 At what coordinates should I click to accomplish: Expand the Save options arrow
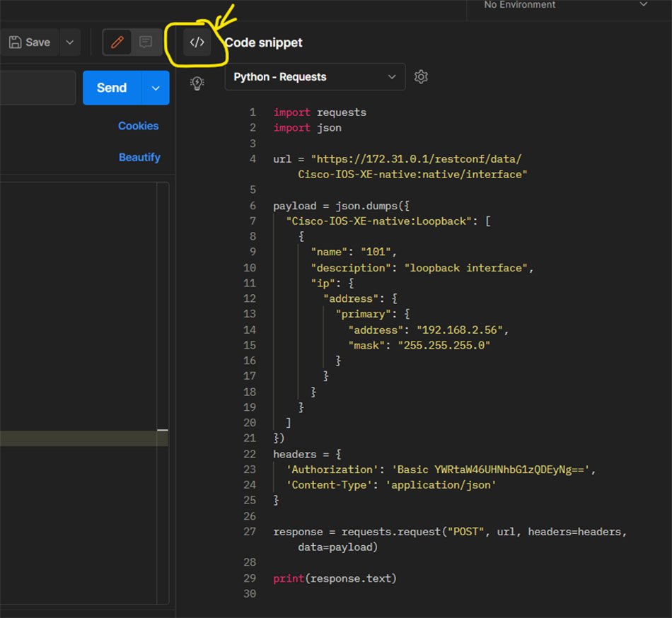[69, 42]
